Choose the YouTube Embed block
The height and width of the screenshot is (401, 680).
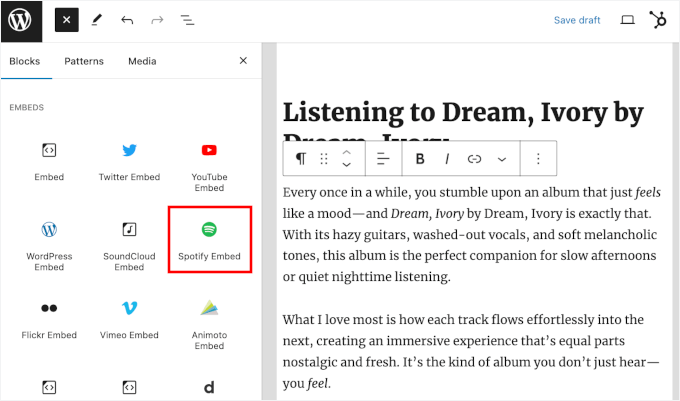point(209,160)
